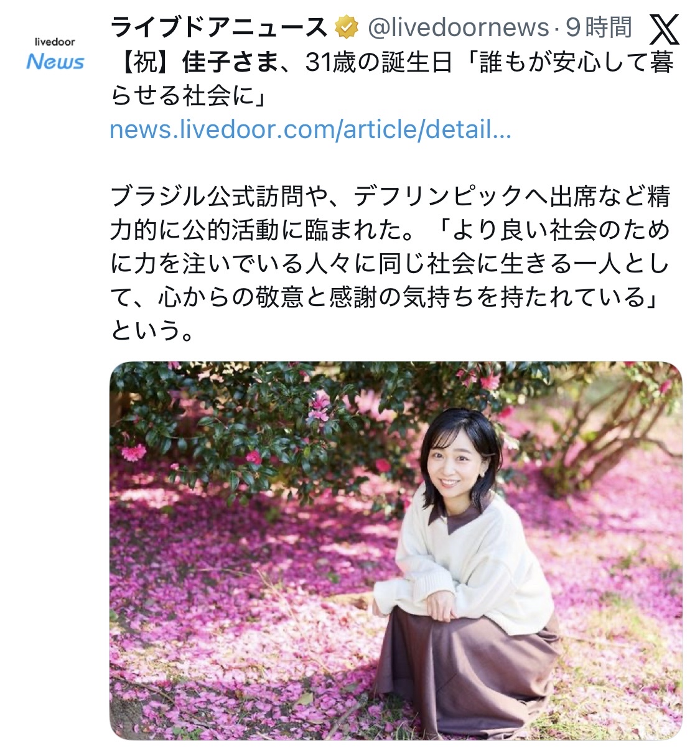This screenshot has height=754, width=700.
Task: Open the @livedoornews handle
Action: pos(459,28)
